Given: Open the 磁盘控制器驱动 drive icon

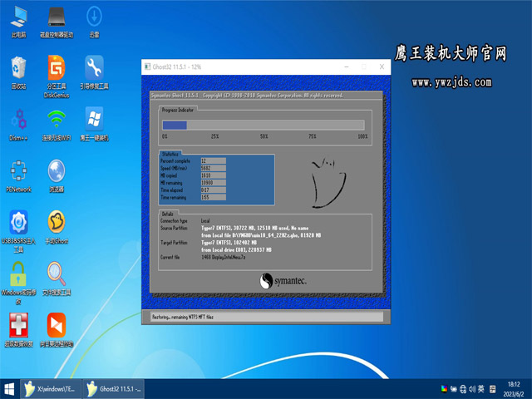Looking at the screenshot, I should [57, 22].
